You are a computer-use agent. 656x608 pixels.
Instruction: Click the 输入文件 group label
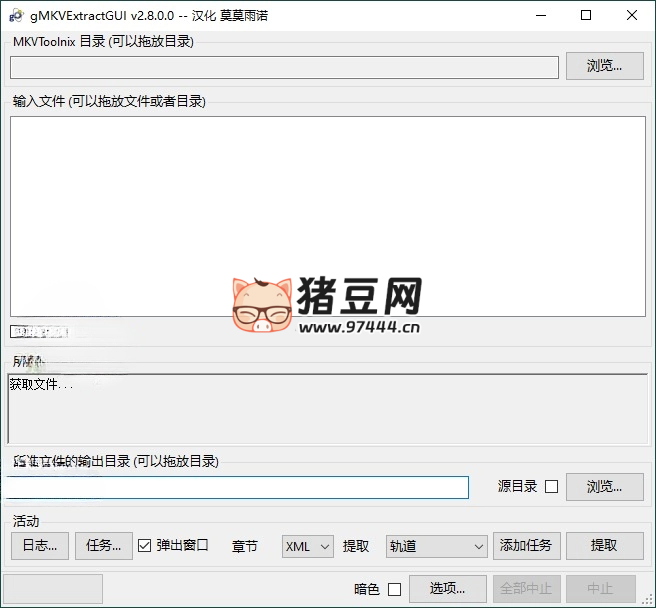(x=109, y=101)
